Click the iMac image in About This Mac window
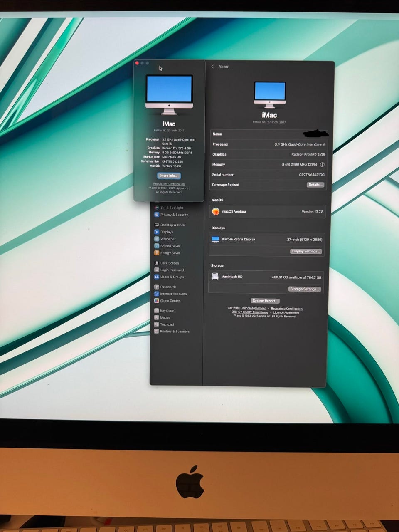This screenshot has height=532, width=399. coord(169,95)
